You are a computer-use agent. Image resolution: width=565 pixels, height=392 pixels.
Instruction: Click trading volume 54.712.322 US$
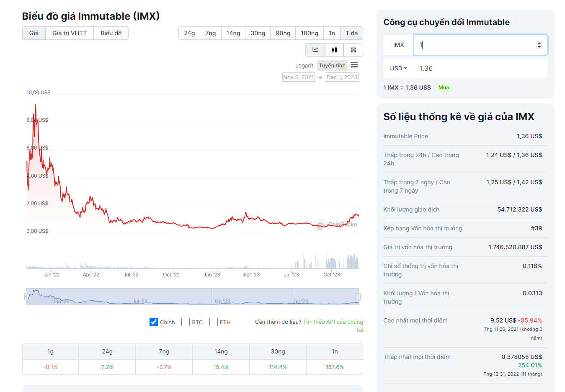click(x=519, y=209)
